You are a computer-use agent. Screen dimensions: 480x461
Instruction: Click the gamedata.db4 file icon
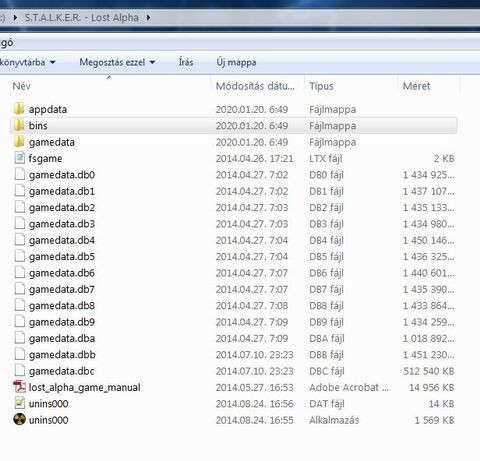tap(20, 240)
